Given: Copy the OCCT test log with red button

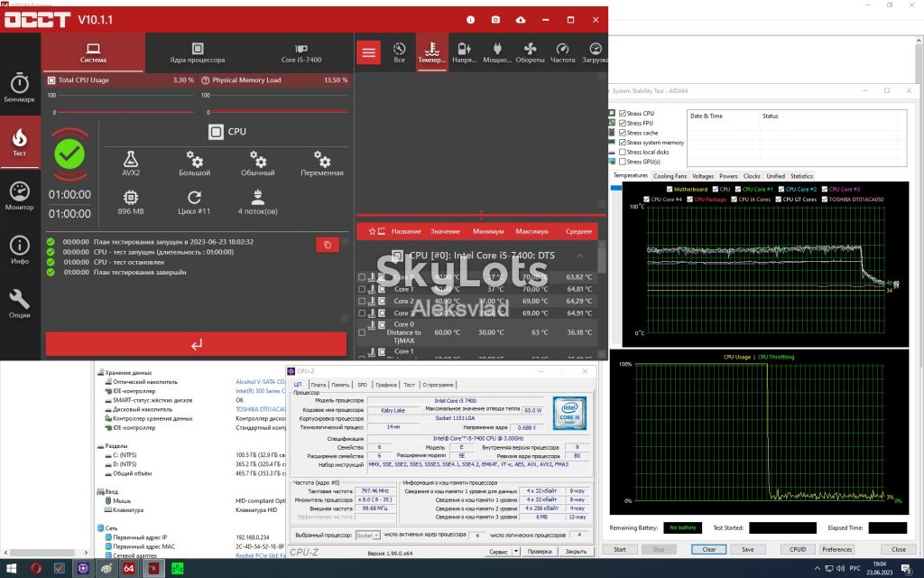Looking at the screenshot, I should tap(328, 245).
